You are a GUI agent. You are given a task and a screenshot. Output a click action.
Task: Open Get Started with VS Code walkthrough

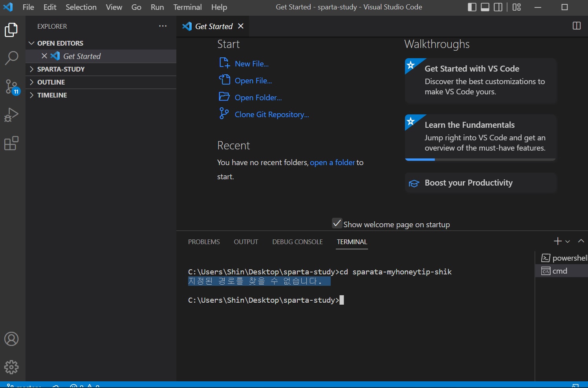tap(480, 81)
